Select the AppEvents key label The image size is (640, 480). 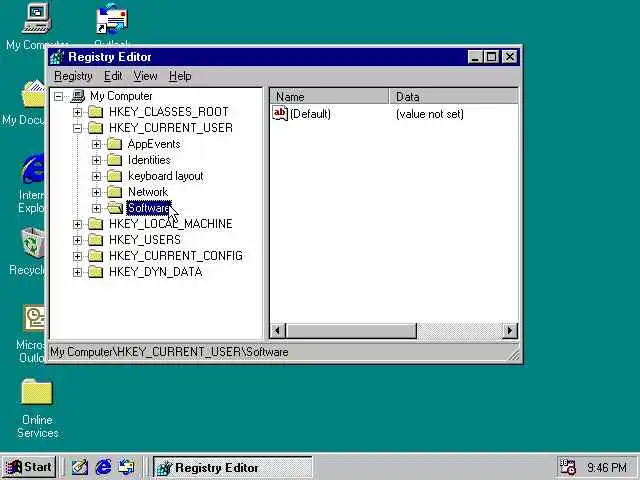click(154, 144)
